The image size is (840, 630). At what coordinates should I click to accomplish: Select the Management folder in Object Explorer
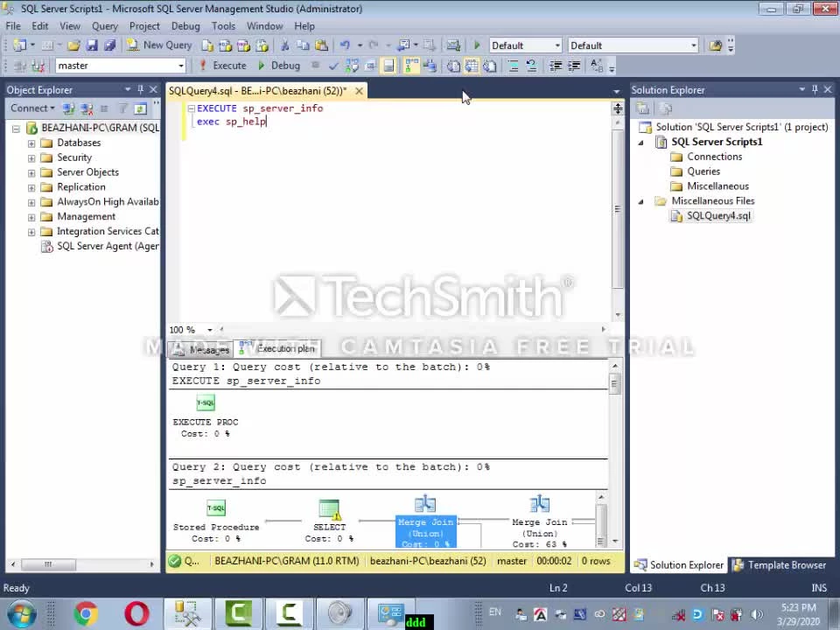[86, 216]
